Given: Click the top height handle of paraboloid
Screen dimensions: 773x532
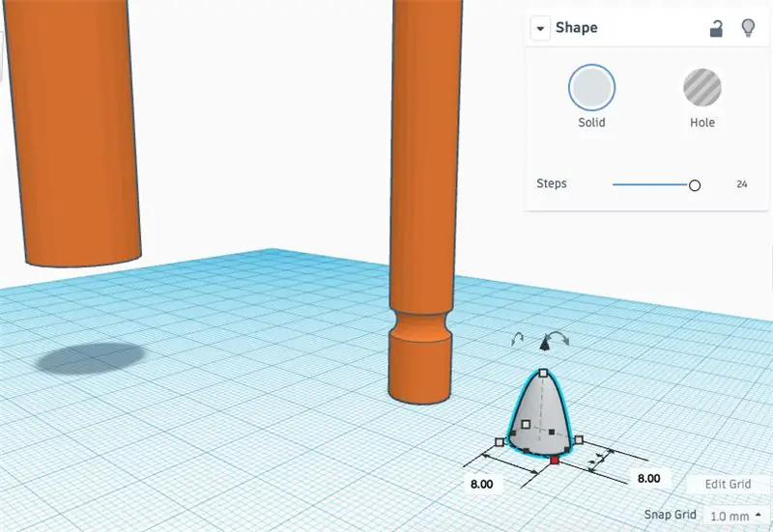Looking at the screenshot, I should tap(543, 373).
